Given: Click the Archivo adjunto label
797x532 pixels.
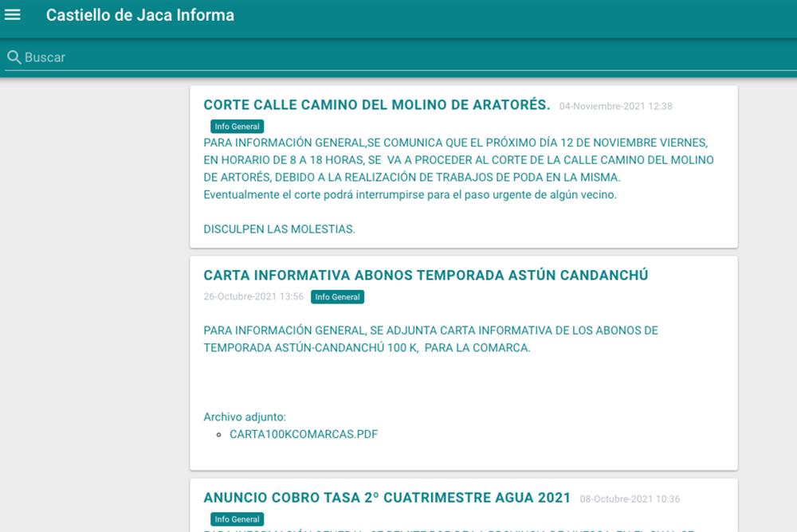Looking at the screenshot, I should (245, 417).
